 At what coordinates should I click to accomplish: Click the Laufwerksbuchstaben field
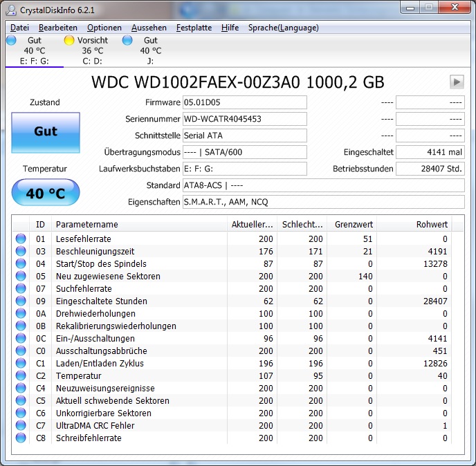tap(245, 169)
